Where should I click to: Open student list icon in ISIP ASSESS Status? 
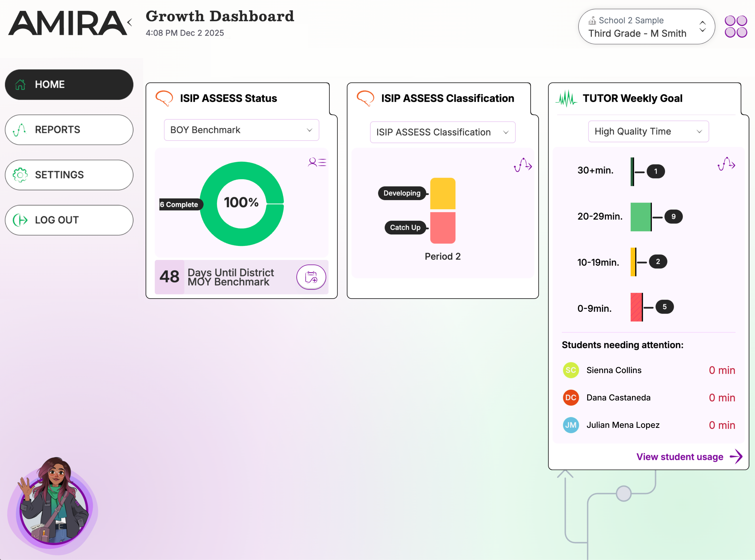click(317, 162)
